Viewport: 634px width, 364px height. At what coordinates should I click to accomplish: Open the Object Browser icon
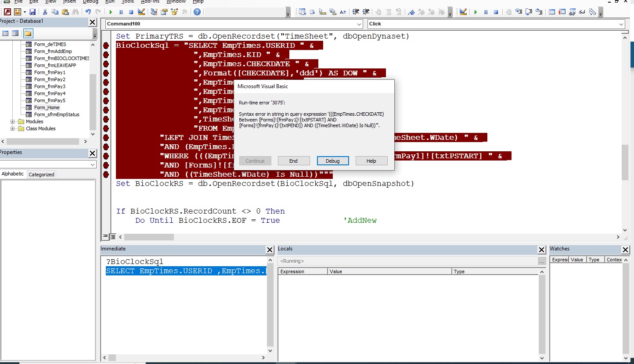[x=174, y=12]
